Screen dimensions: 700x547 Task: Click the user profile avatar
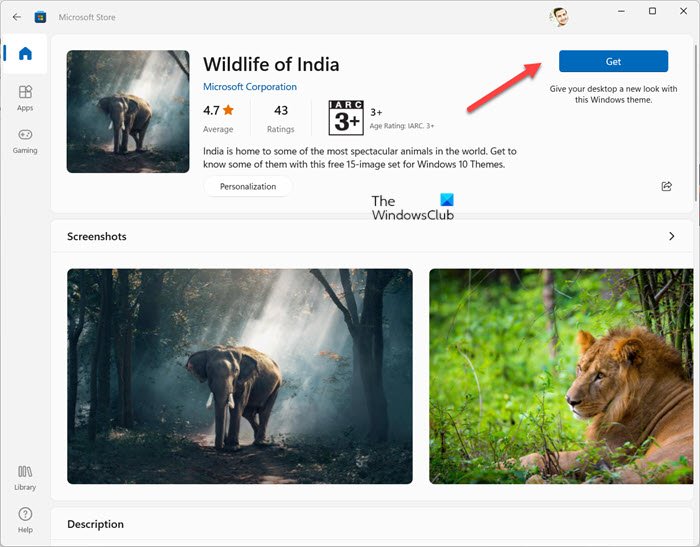pyautogui.click(x=559, y=16)
